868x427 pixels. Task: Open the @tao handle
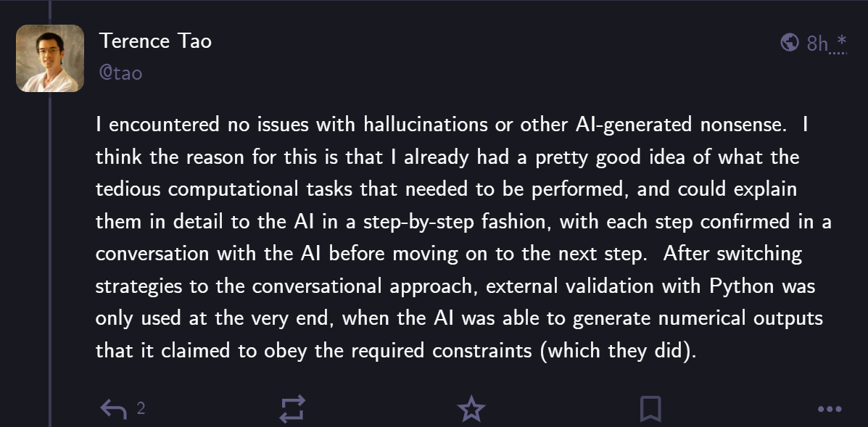pos(121,72)
